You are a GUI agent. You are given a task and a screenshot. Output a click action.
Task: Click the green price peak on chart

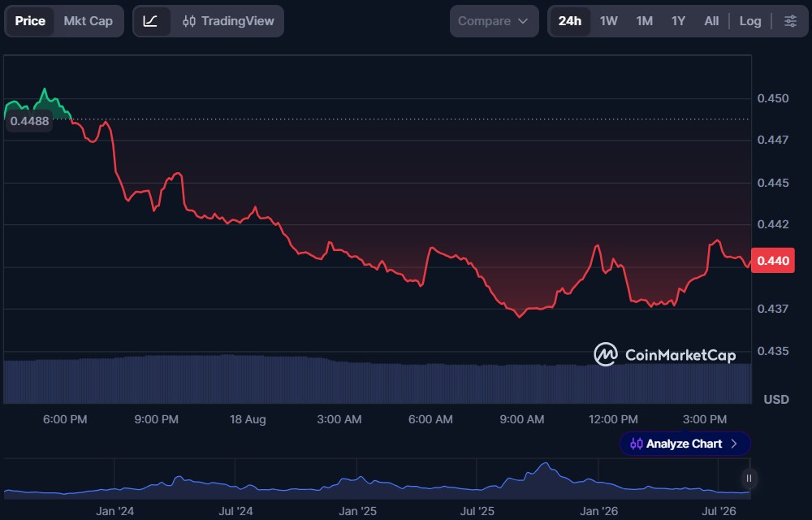click(45, 90)
